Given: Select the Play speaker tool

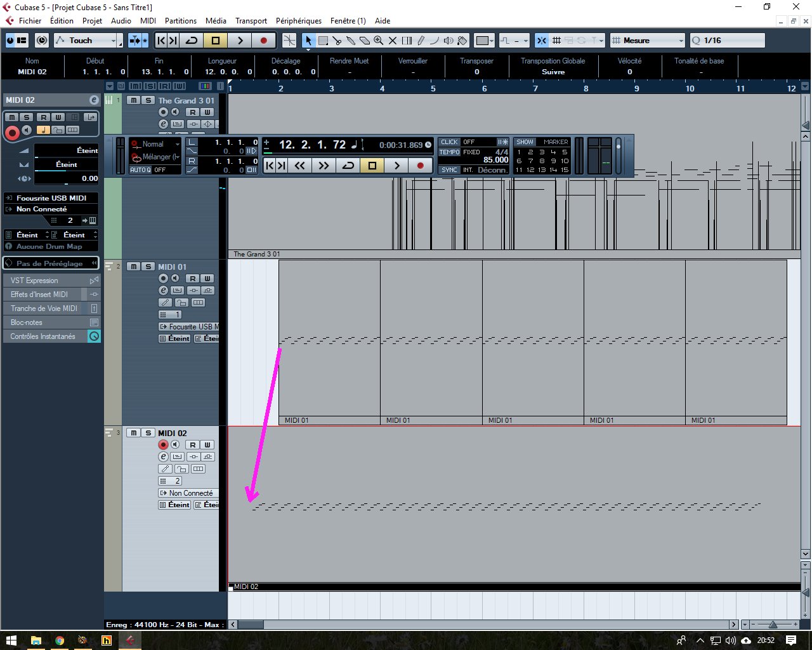Looking at the screenshot, I should (449, 41).
